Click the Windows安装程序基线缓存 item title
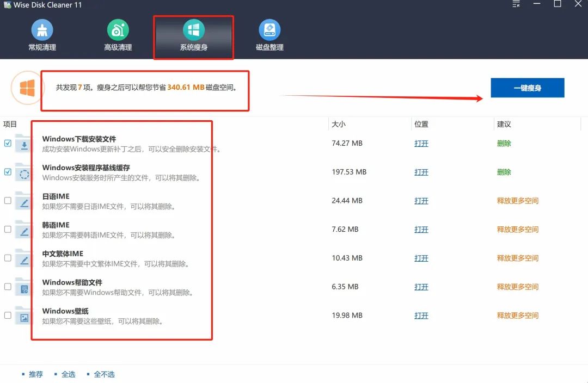This screenshot has height=383, width=588. pyautogui.click(x=86, y=168)
